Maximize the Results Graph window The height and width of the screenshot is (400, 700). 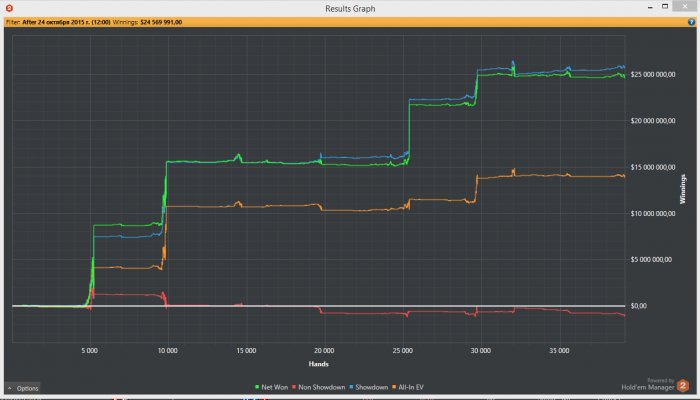[x=665, y=7]
